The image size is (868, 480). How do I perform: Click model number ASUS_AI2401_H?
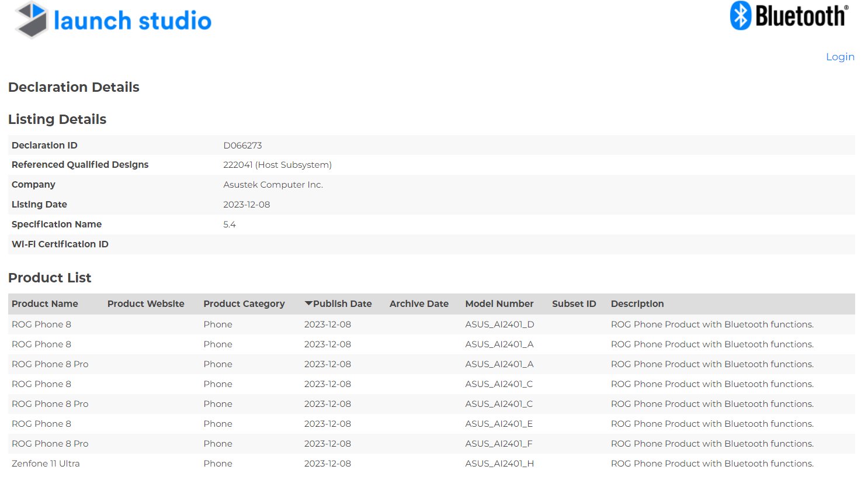499,463
